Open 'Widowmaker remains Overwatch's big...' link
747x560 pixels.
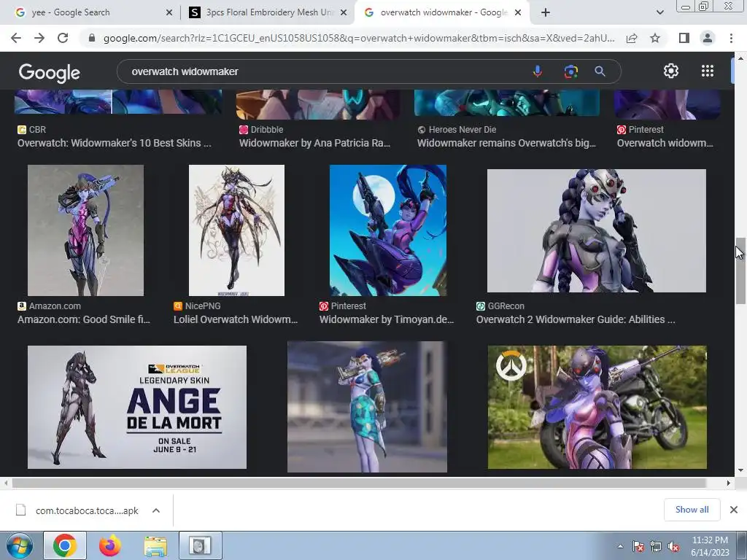click(x=506, y=143)
